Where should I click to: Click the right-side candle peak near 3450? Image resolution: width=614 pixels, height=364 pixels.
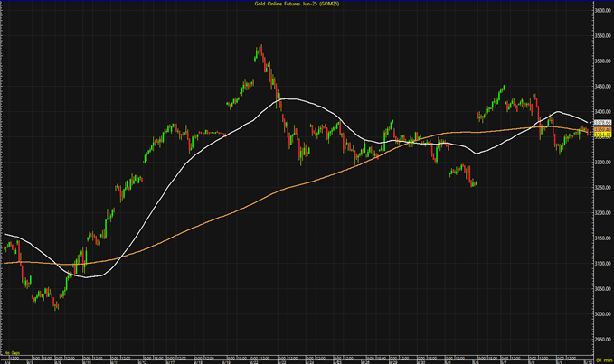click(503, 88)
